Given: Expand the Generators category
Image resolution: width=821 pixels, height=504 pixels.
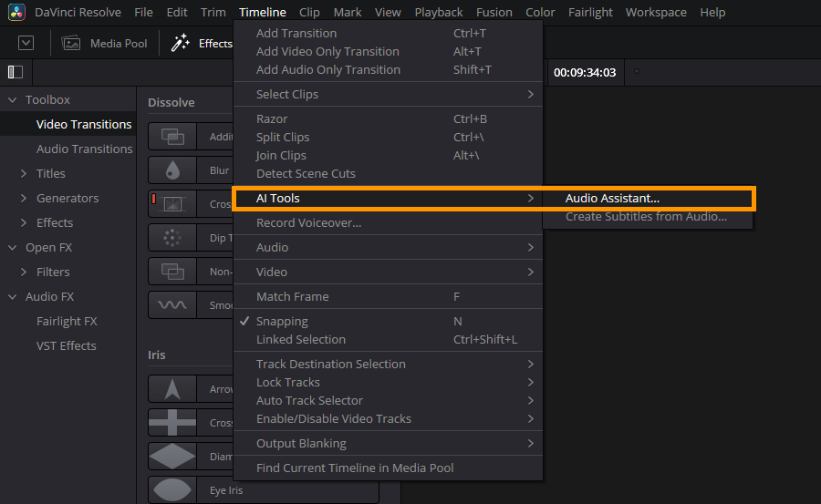Looking at the screenshot, I should pos(24,198).
